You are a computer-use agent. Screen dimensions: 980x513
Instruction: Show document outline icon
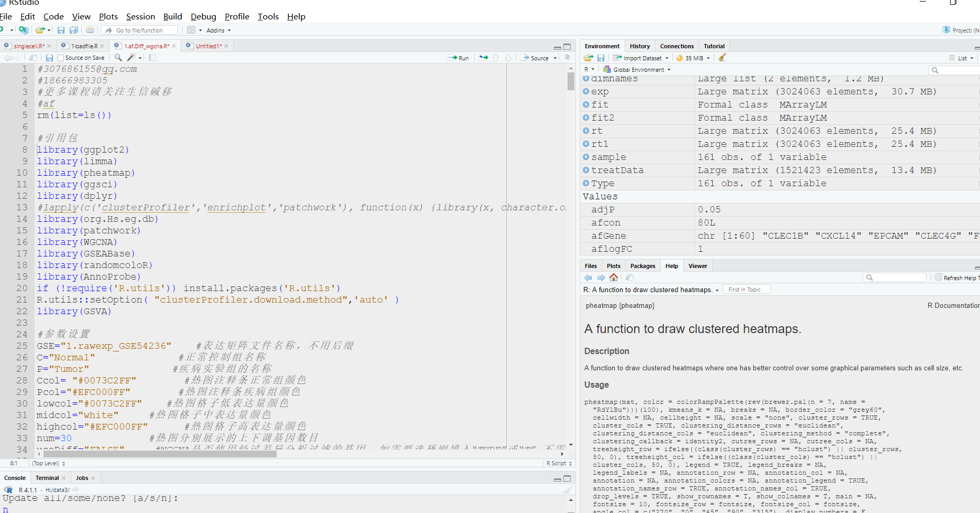point(567,57)
